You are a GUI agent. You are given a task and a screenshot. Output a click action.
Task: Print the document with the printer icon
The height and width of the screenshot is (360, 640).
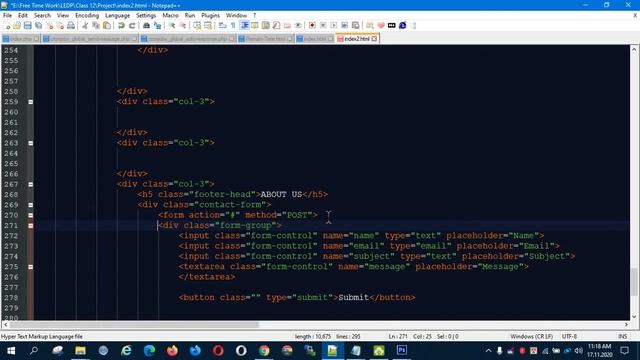point(71,25)
